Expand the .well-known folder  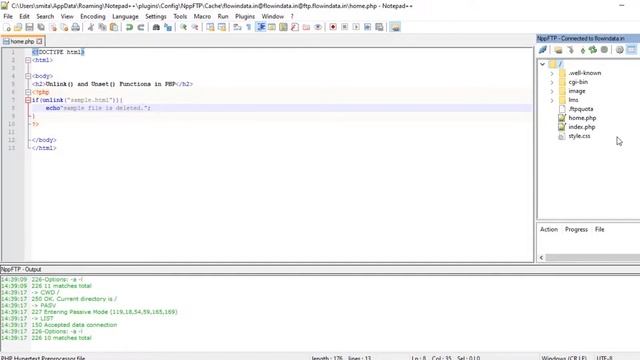coord(552,73)
